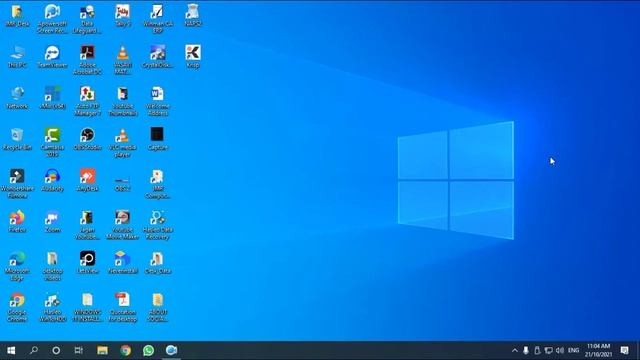Open the Chrome icon pinned on taskbar
The height and width of the screenshot is (360, 640).
pos(126,350)
